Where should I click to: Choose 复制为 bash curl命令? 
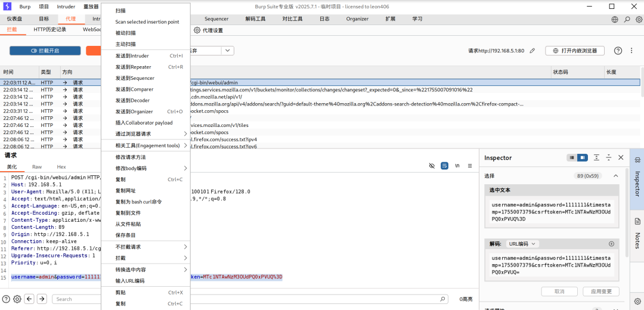[x=146, y=202]
